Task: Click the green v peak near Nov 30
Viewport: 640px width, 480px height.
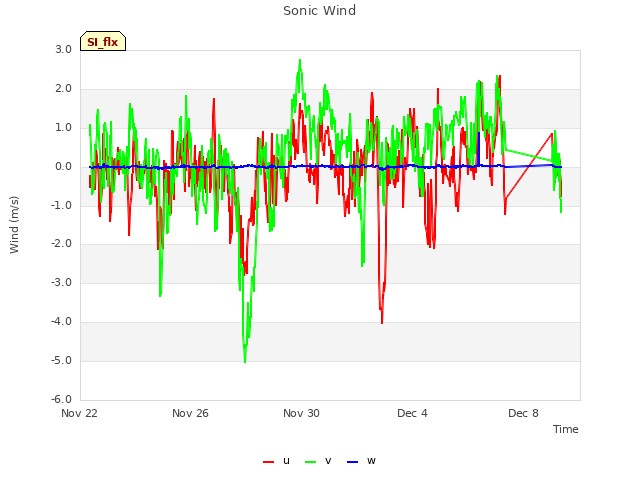Action: coord(300,61)
